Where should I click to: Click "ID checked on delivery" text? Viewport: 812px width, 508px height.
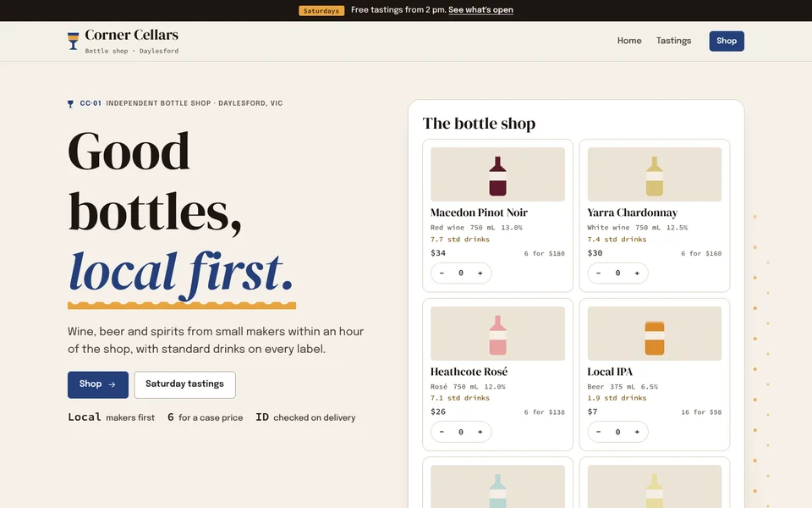coord(305,417)
